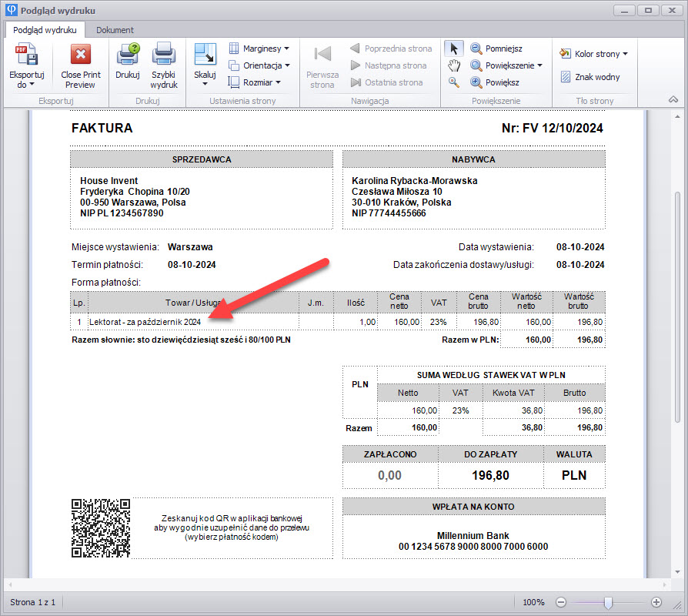This screenshot has height=616, width=688.
Task: Expand the Rozmiar dropdown
Action: 255,82
